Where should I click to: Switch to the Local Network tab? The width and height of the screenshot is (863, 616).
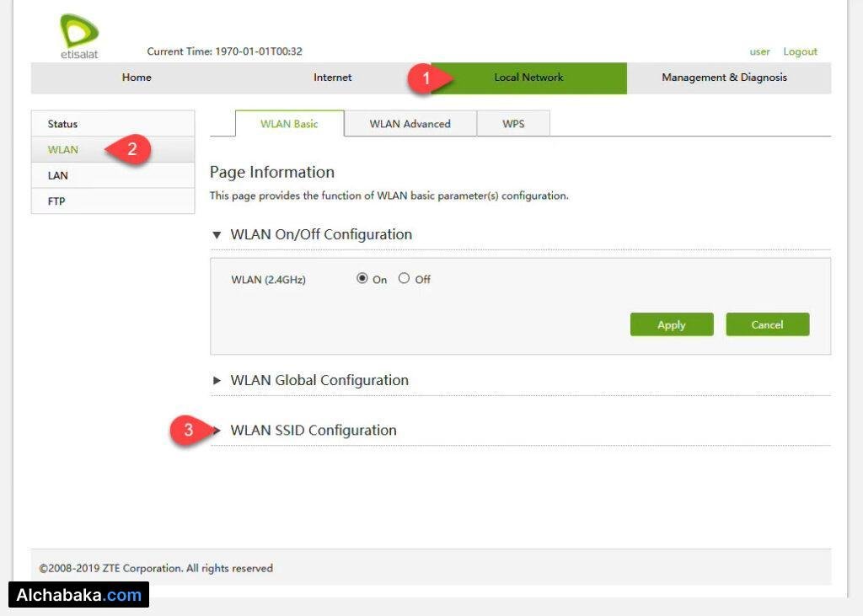click(528, 78)
